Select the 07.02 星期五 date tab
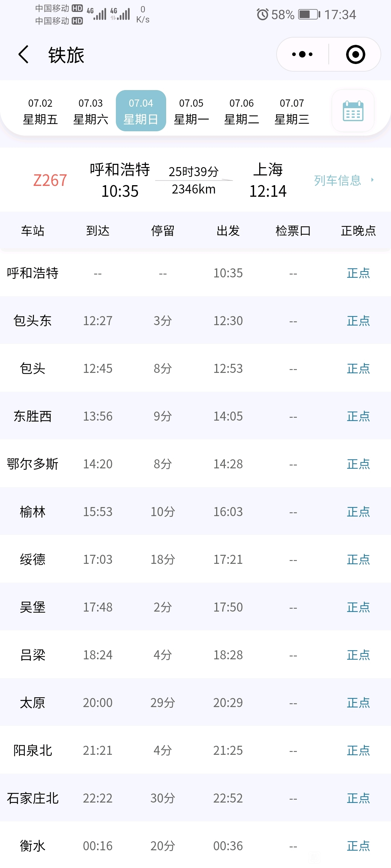This screenshot has height=868, width=391. click(40, 111)
